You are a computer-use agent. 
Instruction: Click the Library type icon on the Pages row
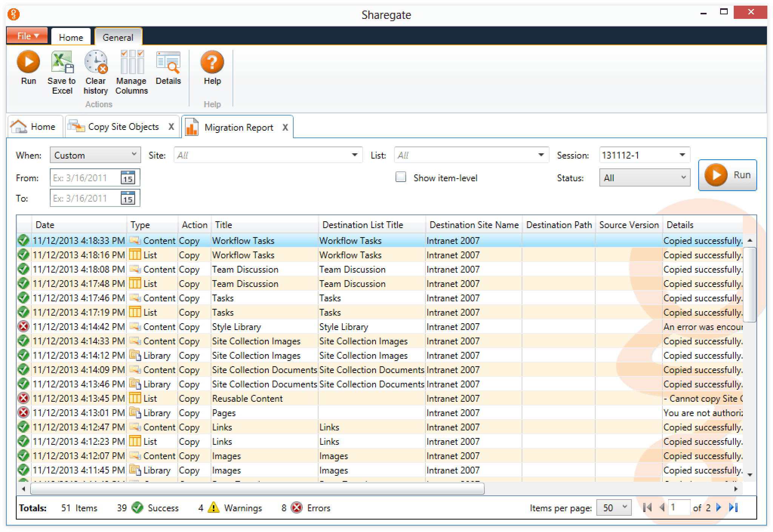[135, 412]
